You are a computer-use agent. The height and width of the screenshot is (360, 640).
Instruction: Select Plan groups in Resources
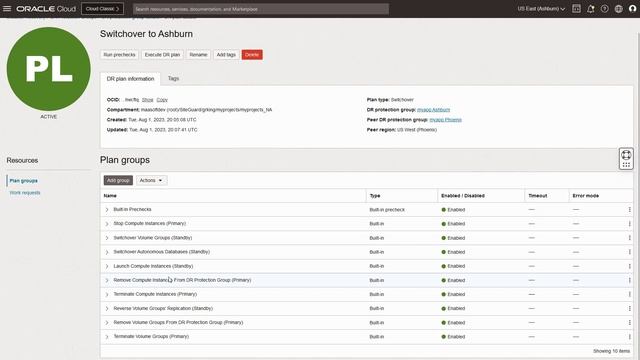point(24,180)
